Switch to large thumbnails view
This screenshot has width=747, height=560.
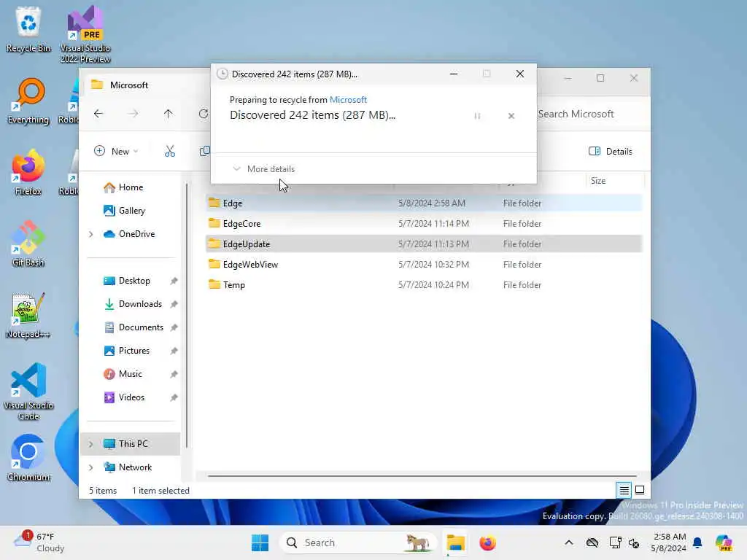[x=640, y=490]
